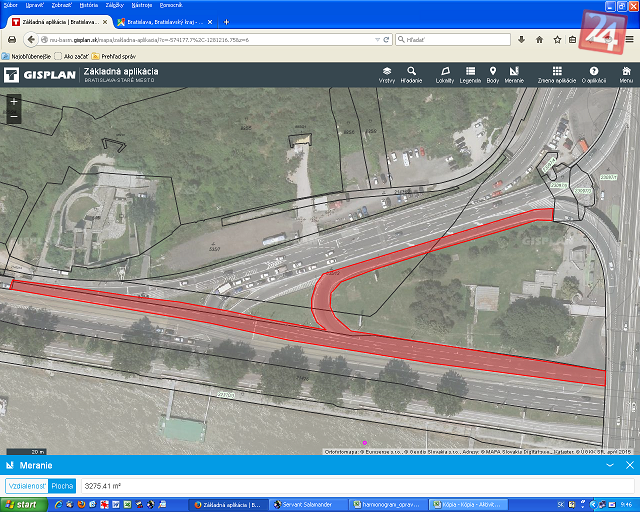The height and width of the screenshot is (512, 640).
Task: Show the Legenda legend panel
Action: coord(470,74)
